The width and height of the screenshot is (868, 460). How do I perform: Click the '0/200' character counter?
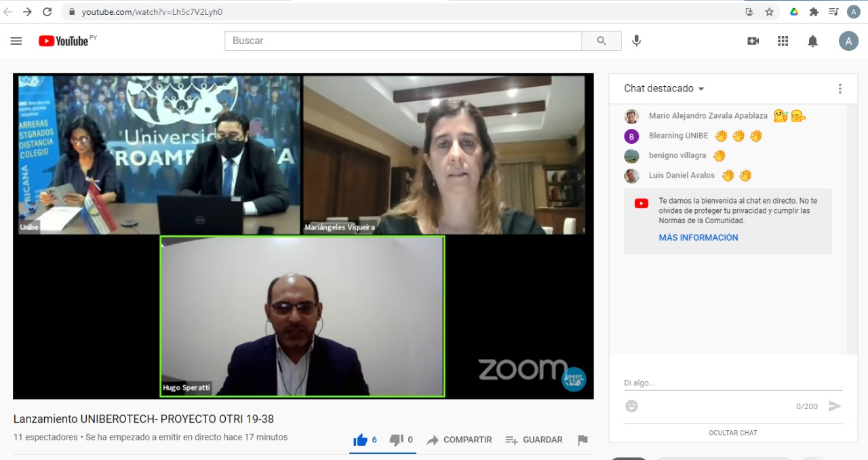(x=807, y=407)
